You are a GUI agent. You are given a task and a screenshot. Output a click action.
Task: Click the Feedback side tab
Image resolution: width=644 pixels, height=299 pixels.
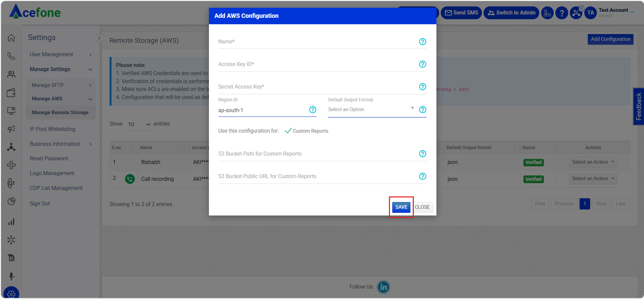pyautogui.click(x=639, y=106)
